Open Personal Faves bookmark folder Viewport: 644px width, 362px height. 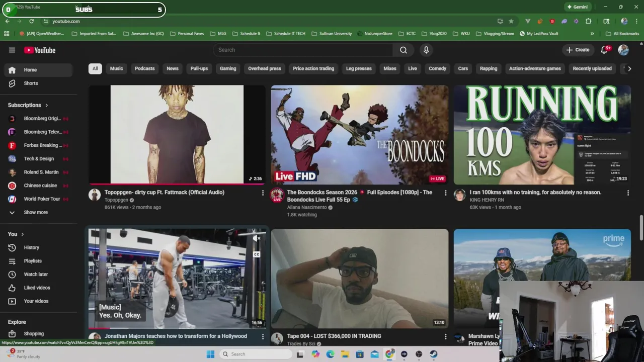coord(187,34)
